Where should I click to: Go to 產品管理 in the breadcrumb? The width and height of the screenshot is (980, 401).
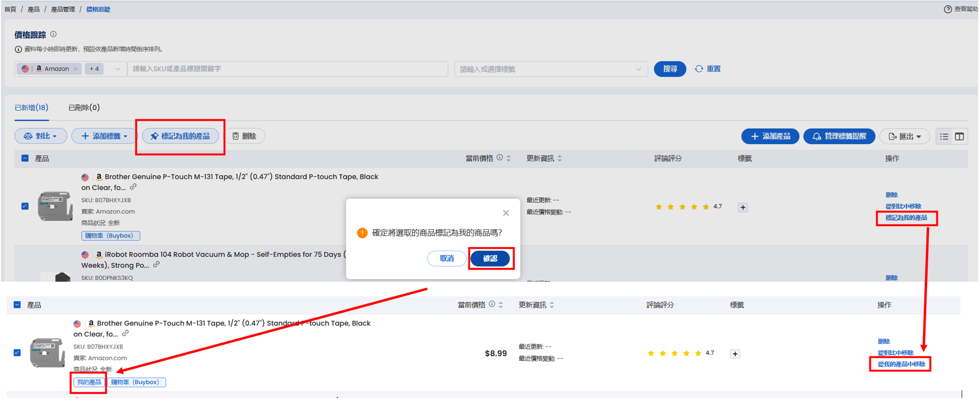coord(63,9)
